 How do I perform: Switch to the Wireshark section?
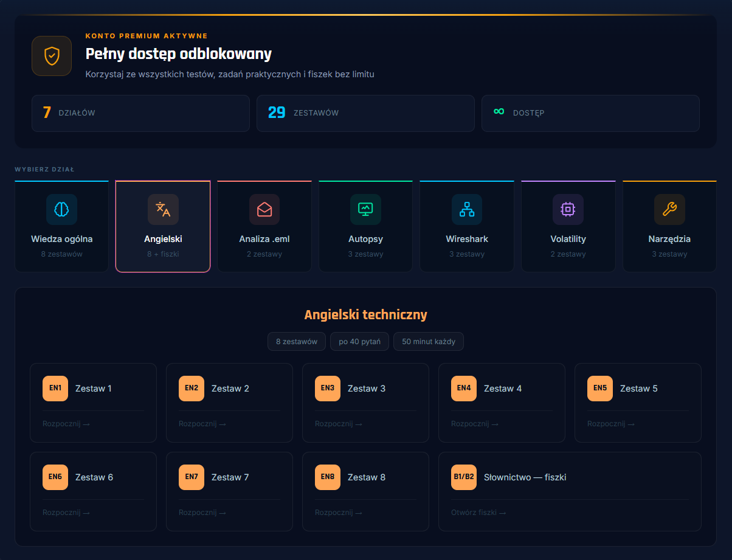(467, 226)
